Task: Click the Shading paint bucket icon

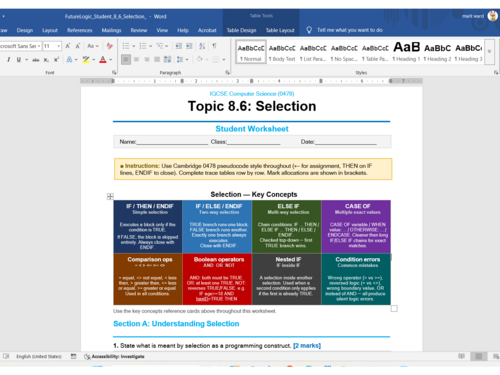Action: (x=199, y=60)
